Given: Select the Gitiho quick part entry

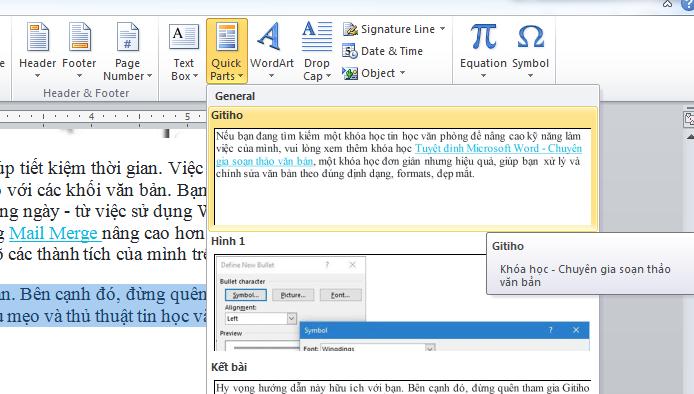Looking at the screenshot, I should tap(403, 169).
